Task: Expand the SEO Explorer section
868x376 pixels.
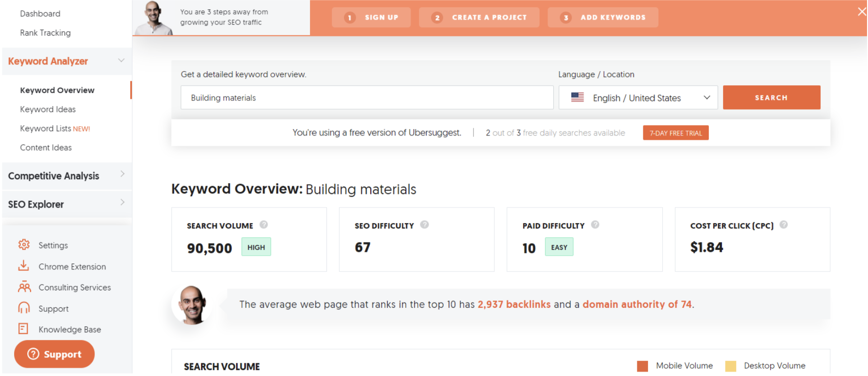Action: click(122, 203)
